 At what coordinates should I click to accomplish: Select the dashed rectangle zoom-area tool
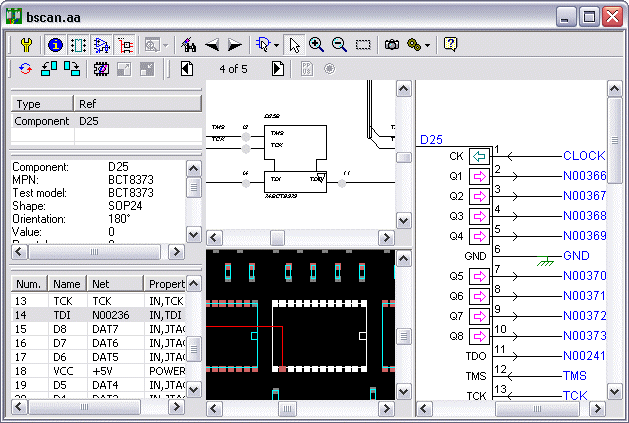pyautogui.click(x=363, y=45)
